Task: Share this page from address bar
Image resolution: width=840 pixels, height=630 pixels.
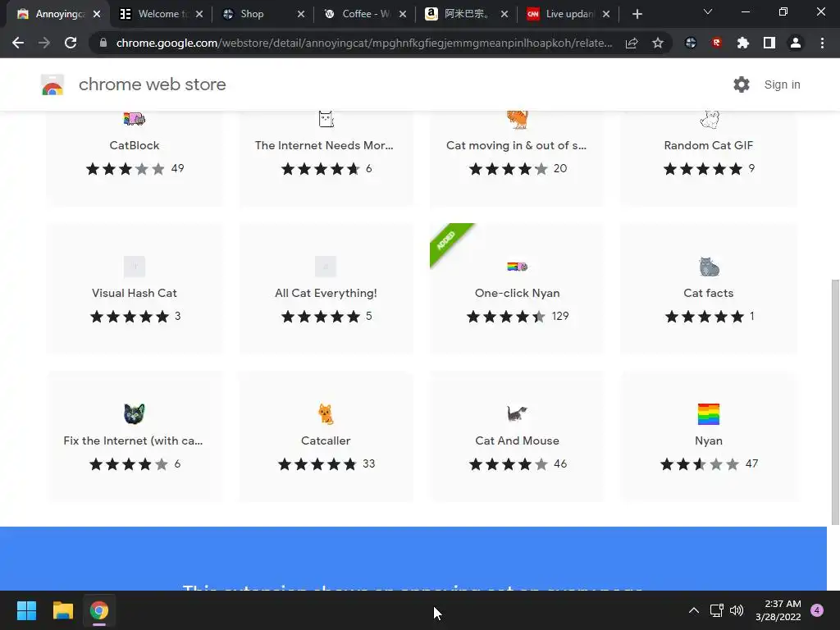Action: [x=632, y=43]
